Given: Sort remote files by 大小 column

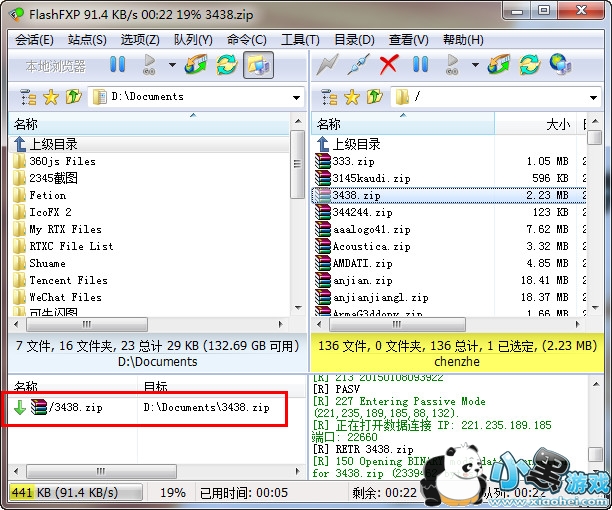Looking at the screenshot, I should point(557,124).
